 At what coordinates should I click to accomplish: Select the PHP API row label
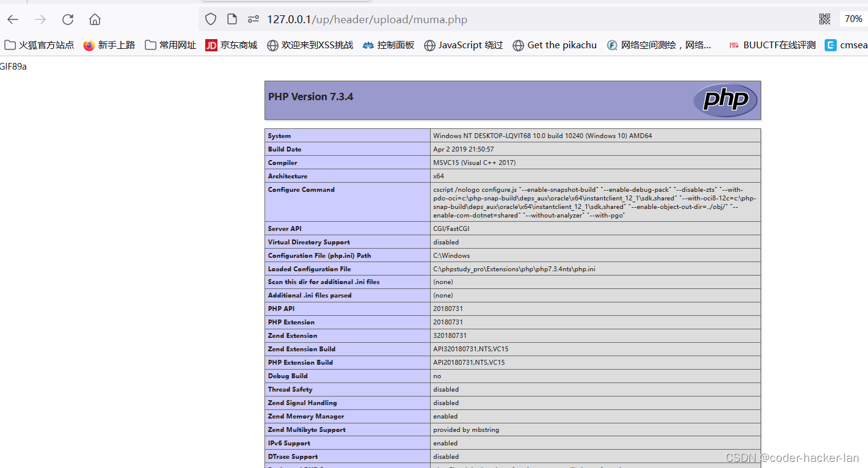[x=281, y=309]
